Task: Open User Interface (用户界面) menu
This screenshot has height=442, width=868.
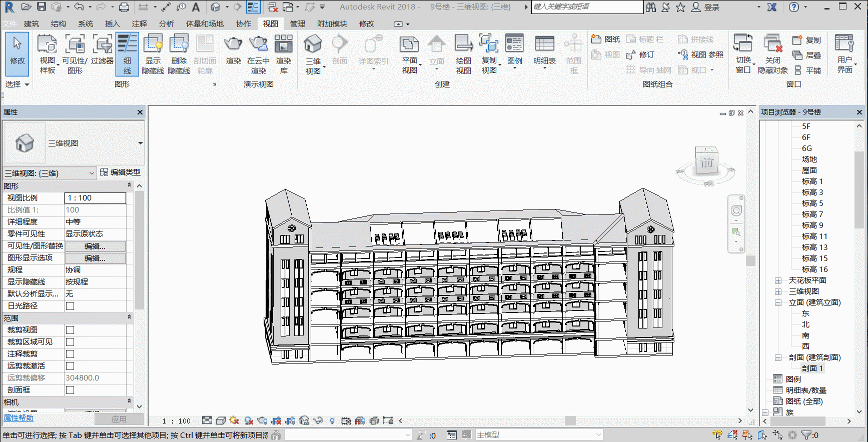Action: tap(845, 54)
